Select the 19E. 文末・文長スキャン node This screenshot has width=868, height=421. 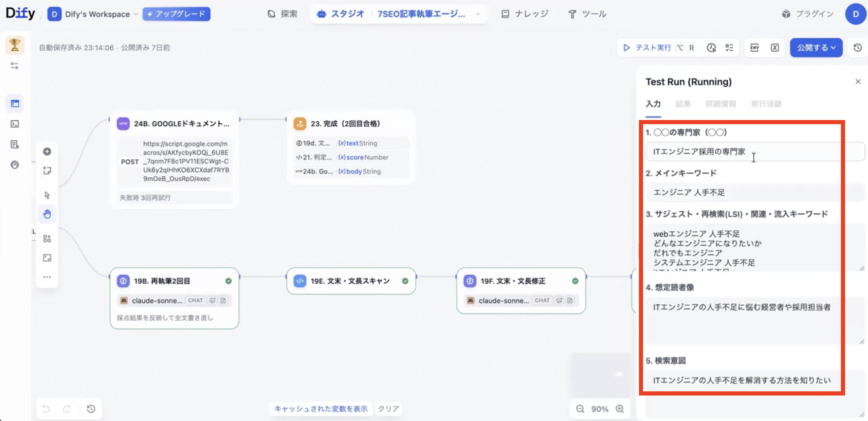(x=351, y=281)
